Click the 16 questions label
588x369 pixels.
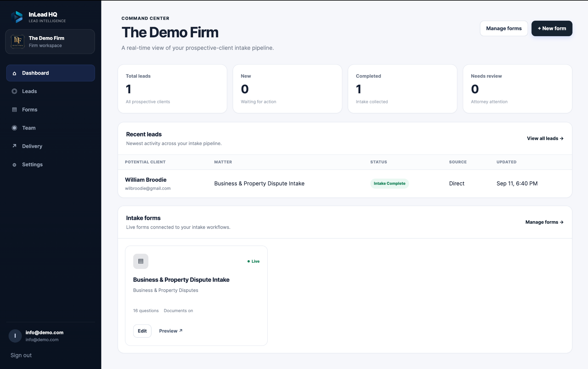pyautogui.click(x=146, y=311)
